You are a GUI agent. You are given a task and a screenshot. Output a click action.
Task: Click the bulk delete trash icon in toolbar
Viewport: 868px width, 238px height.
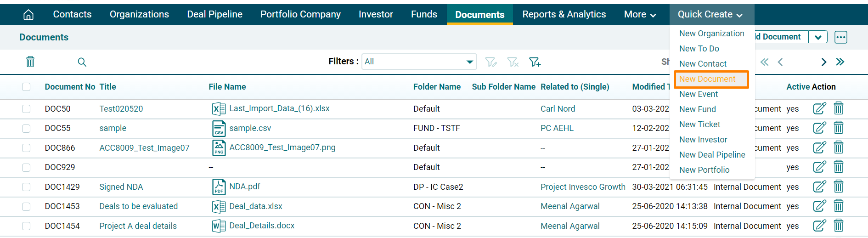click(x=30, y=62)
